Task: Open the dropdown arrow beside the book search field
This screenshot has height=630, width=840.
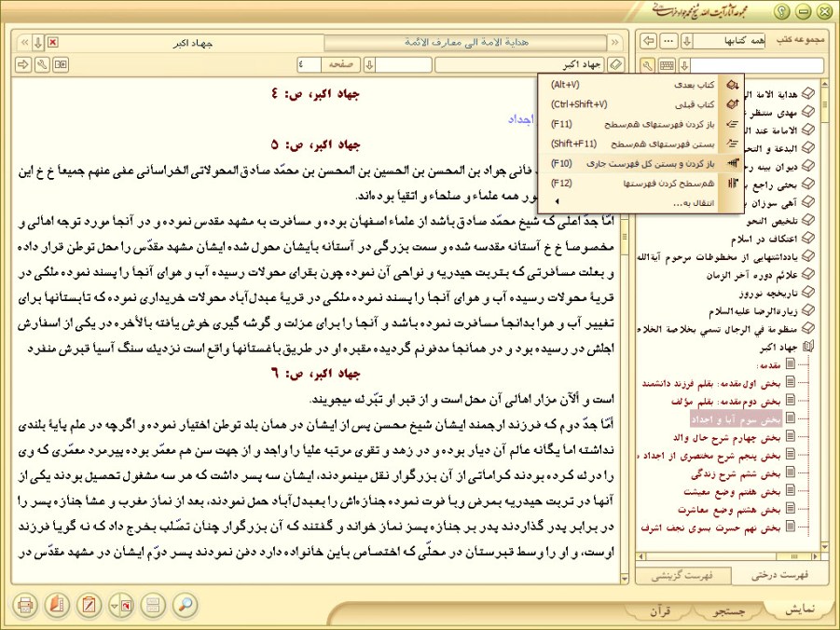Action: pos(684,65)
